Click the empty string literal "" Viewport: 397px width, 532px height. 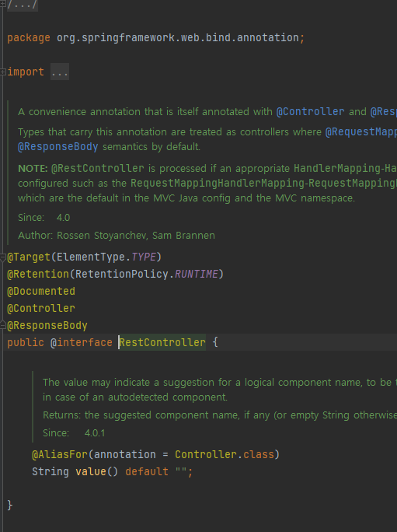(181, 471)
